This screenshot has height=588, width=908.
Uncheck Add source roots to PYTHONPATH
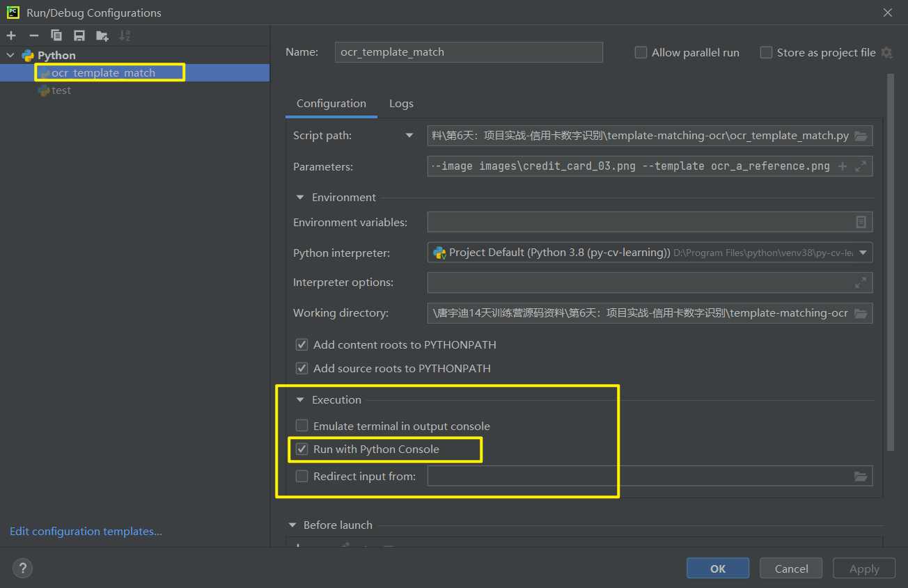click(x=302, y=368)
